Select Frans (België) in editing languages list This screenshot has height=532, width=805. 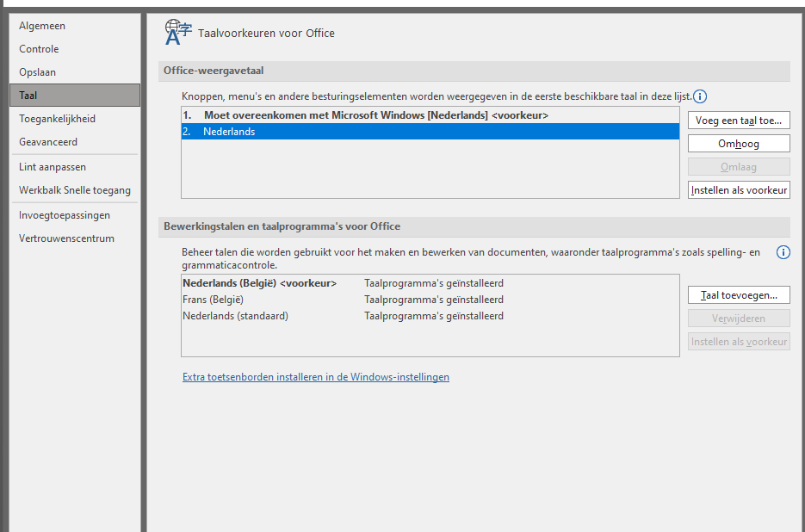pos(213,300)
